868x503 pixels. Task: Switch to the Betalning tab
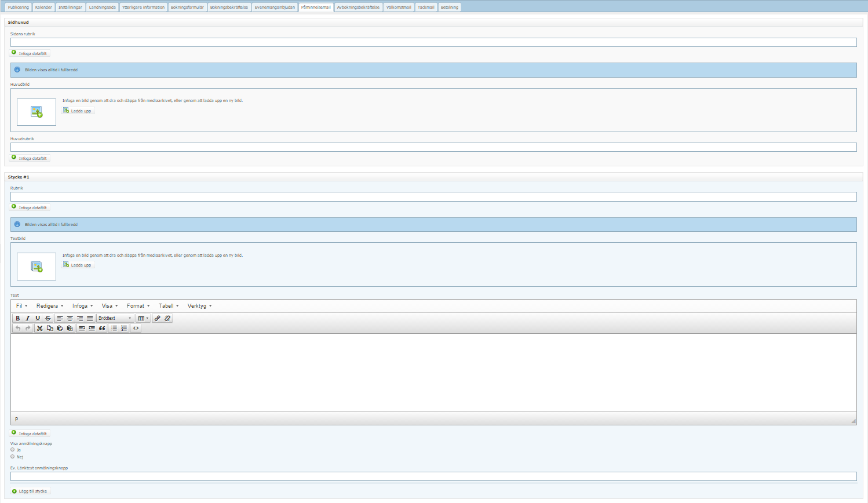pyautogui.click(x=450, y=8)
